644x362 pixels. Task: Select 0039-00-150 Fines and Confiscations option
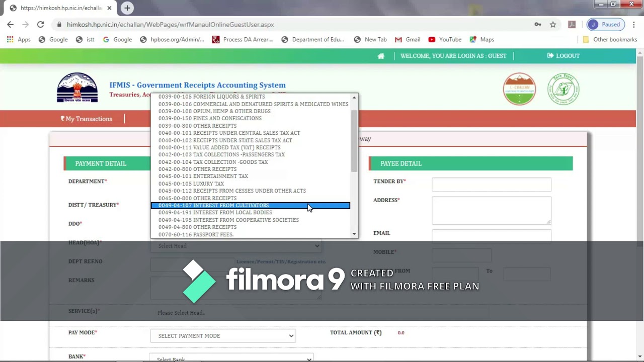click(x=251, y=118)
